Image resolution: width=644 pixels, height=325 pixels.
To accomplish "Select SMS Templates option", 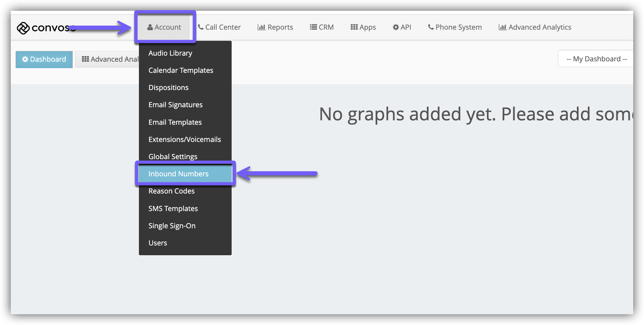I will (173, 209).
